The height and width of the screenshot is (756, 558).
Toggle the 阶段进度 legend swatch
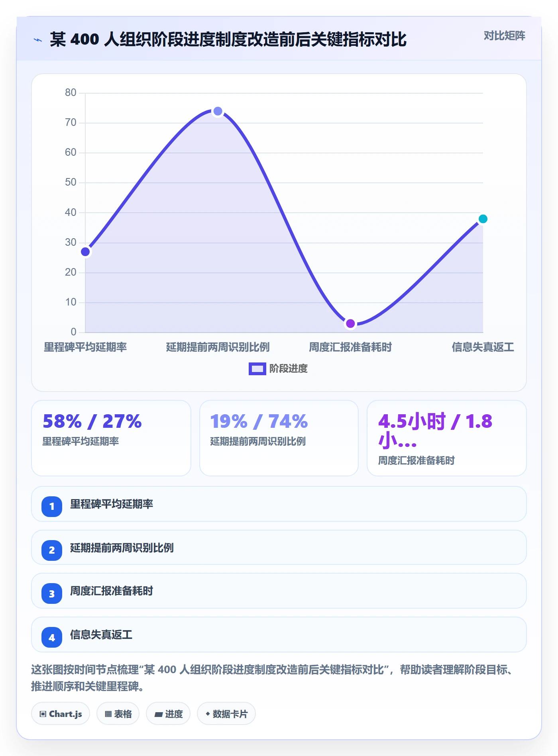[x=257, y=369]
